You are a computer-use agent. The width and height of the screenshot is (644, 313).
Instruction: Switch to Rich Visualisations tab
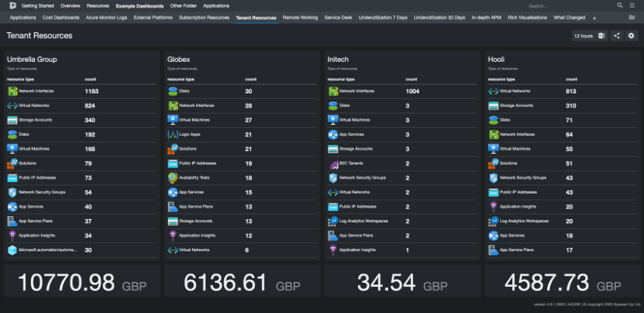click(x=527, y=18)
